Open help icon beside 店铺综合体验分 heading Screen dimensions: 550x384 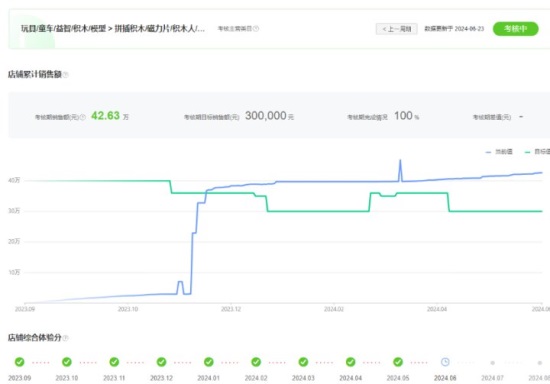(66, 338)
